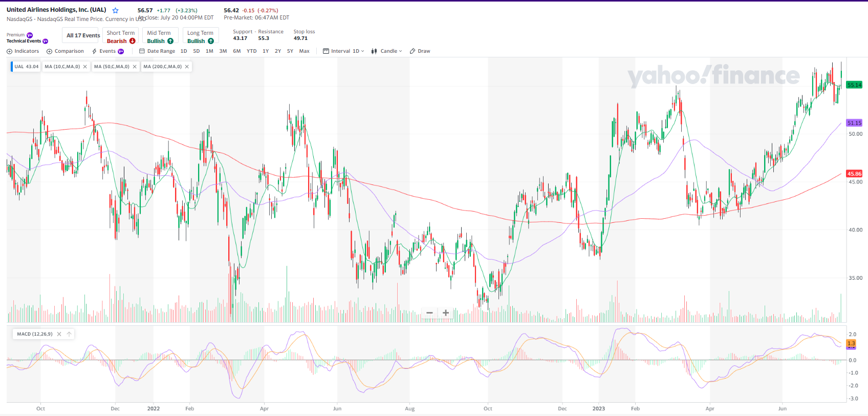This screenshot has width=868, height=416.
Task: Click the orange 1.3 MACD value tag
Action: coord(851,343)
